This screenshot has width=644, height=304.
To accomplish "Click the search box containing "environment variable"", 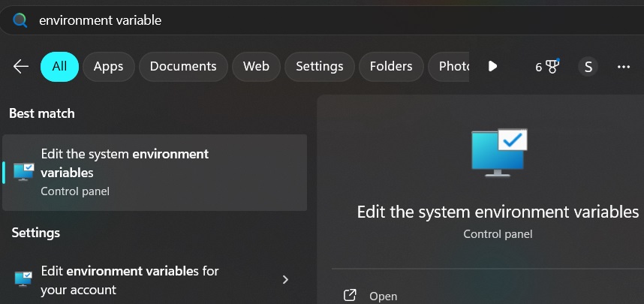I will coord(300,20).
